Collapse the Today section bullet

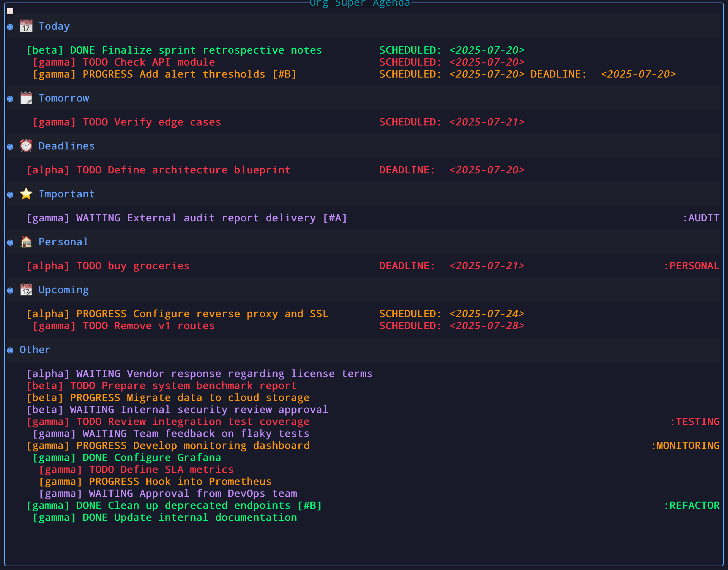10,27
